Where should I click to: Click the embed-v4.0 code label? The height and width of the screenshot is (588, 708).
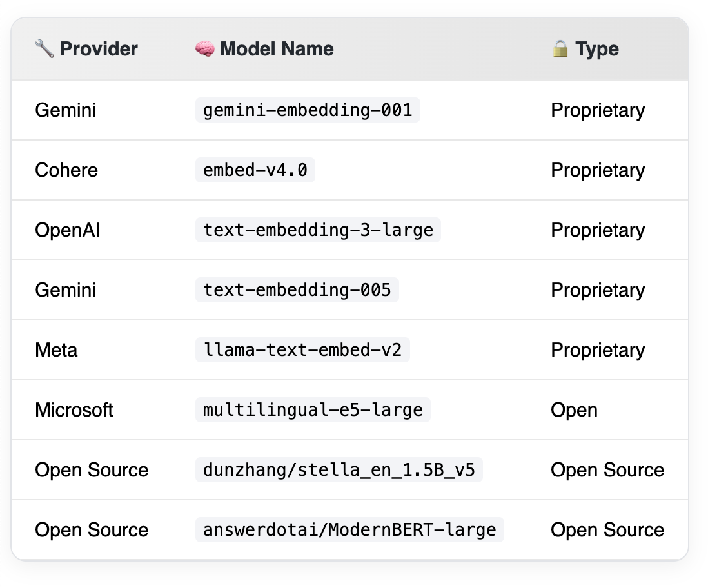tap(255, 170)
